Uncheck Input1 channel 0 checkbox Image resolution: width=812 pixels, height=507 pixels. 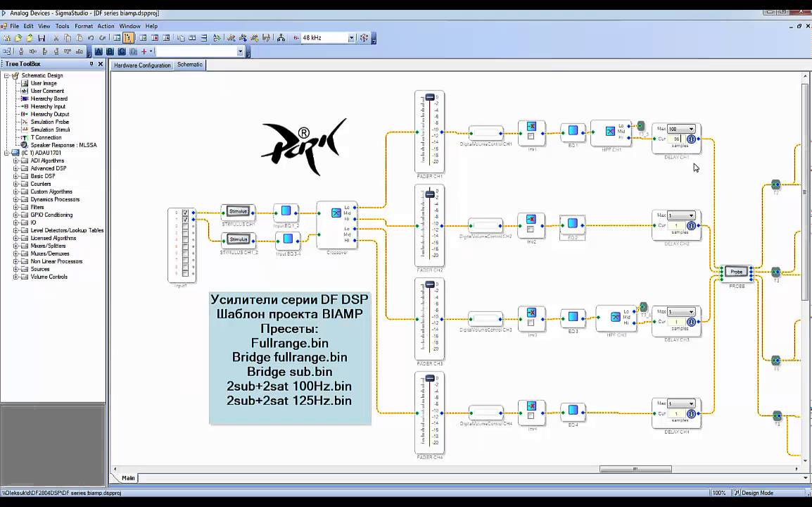185,213
